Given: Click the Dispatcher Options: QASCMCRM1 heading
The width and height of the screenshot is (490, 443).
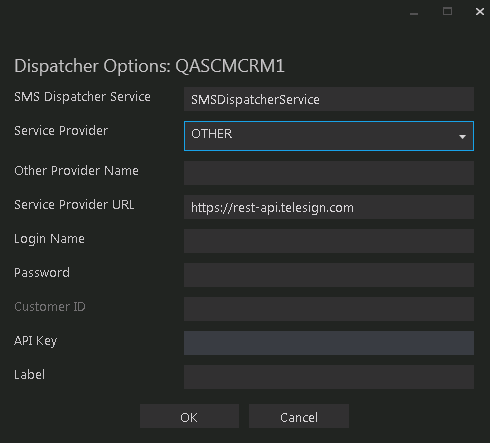Looking at the screenshot, I should tap(149, 66).
